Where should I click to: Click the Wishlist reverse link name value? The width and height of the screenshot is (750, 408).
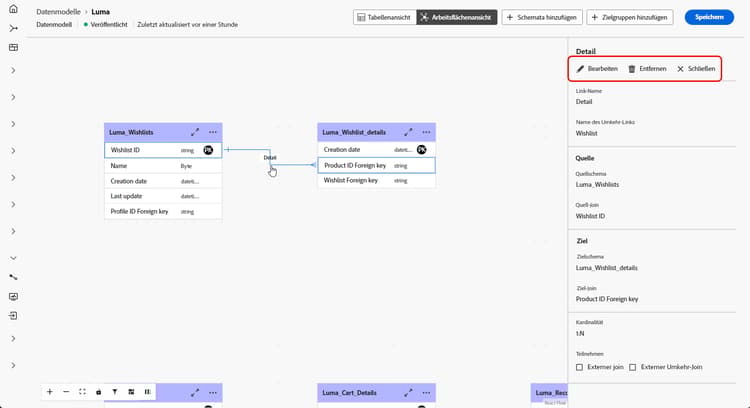pyautogui.click(x=586, y=133)
